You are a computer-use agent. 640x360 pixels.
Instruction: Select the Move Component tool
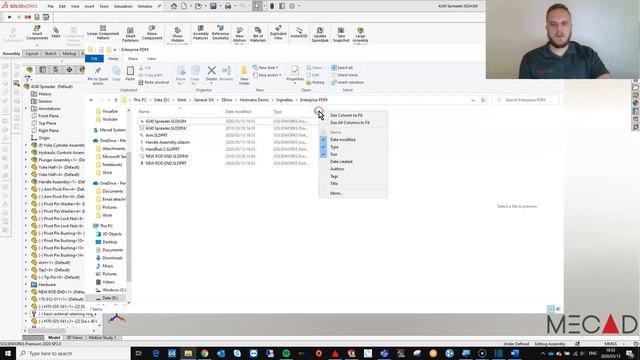click(152, 33)
